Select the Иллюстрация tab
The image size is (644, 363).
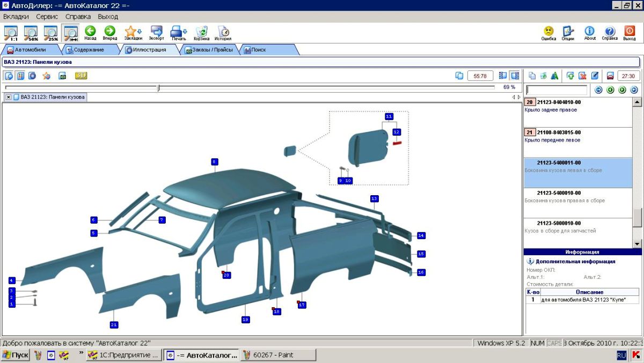click(x=150, y=50)
